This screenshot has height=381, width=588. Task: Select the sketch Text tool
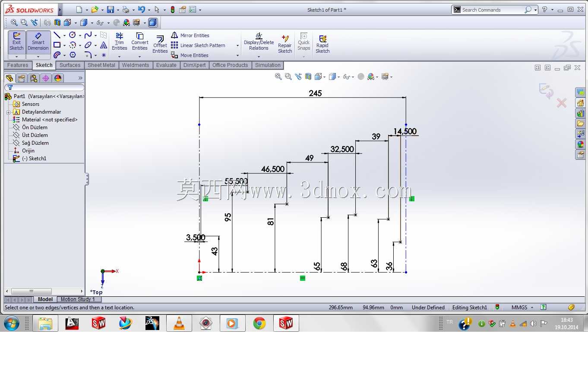[104, 45]
